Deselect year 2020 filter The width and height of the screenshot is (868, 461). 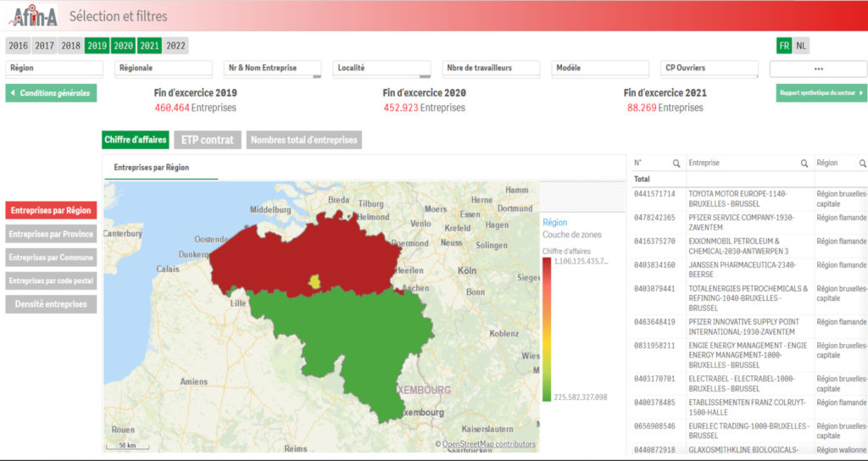[123, 46]
